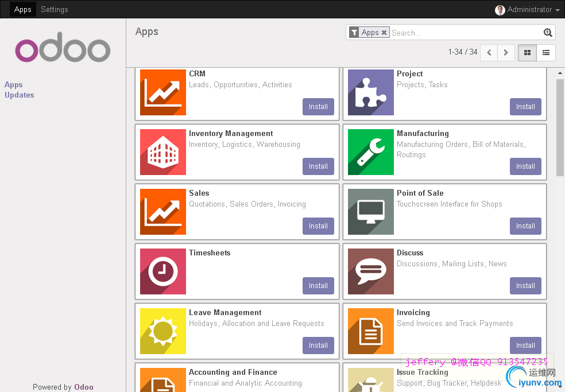Click the Point of Sale title
The width and height of the screenshot is (565, 392).
coord(420,193)
